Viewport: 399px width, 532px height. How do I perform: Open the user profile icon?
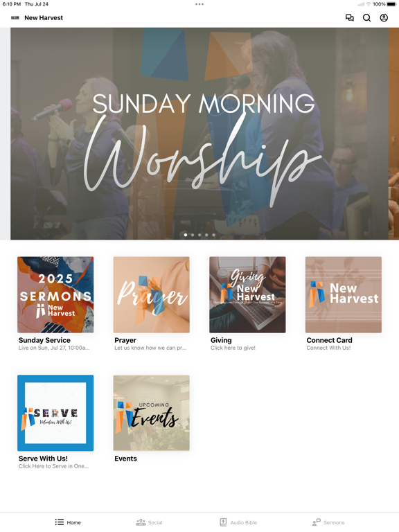(x=384, y=17)
